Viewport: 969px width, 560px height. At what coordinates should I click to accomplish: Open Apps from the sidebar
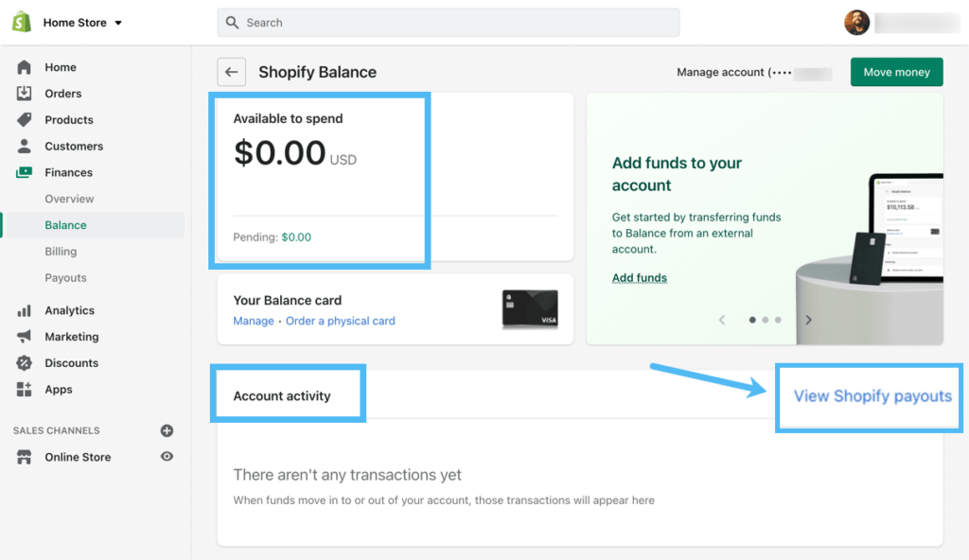(58, 390)
